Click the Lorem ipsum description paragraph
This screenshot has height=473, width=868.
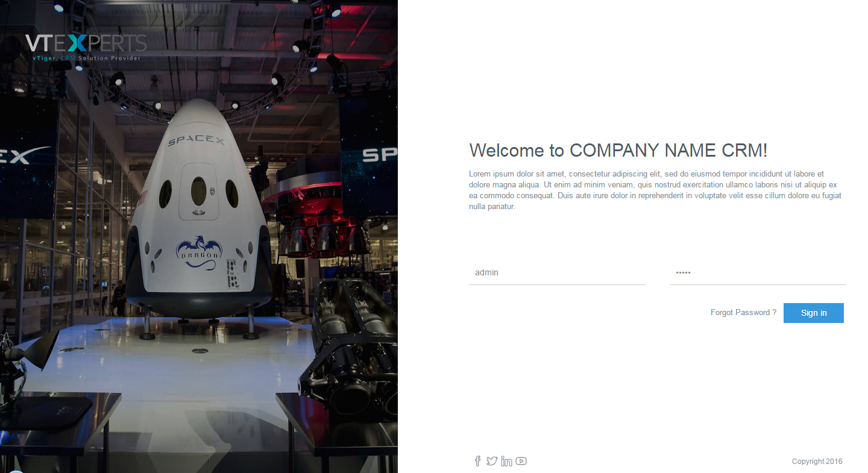coord(655,190)
